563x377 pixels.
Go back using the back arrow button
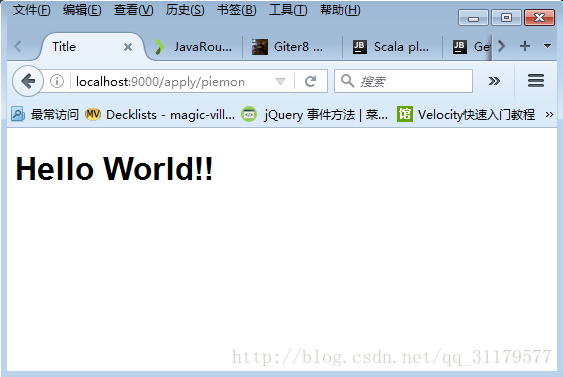point(28,81)
